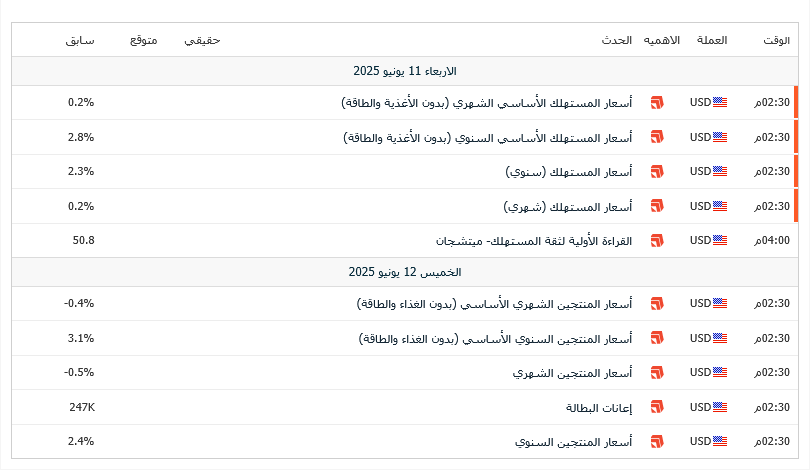Viewport: 810px width, 470px height.
Task: Click importance icon for Michigan consumer confidence row
Action: [x=657, y=241]
